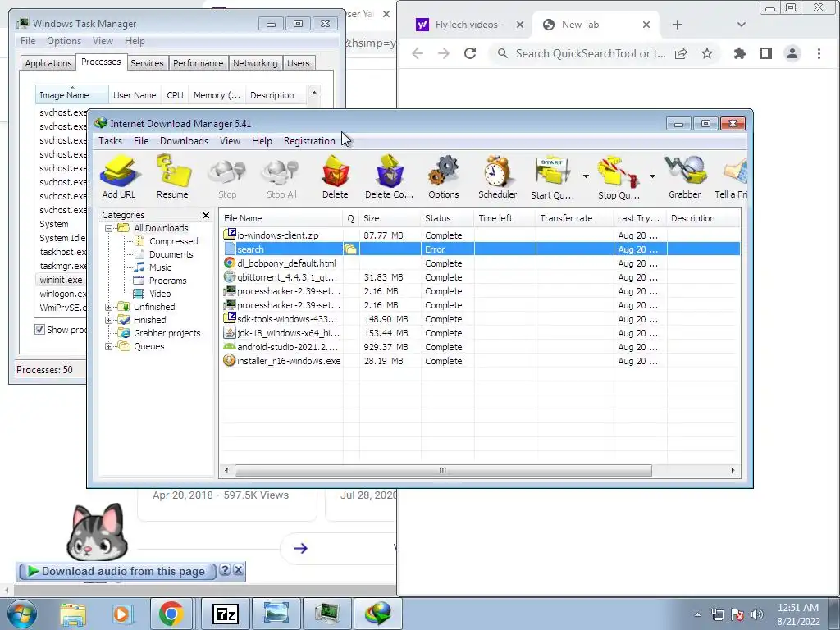Image resolution: width=840 pixels, height=630 pixels.
Task: Select dl_bobpony_default.html download row
Action: click(480, 263)
